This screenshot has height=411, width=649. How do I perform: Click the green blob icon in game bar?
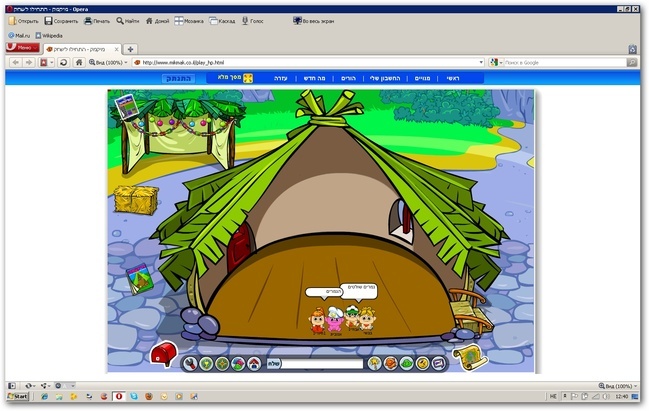pos(406,363)
